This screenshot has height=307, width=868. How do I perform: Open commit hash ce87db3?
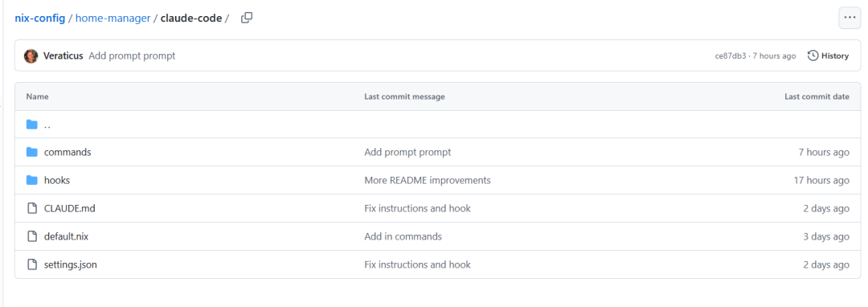(x=731, y=56)
